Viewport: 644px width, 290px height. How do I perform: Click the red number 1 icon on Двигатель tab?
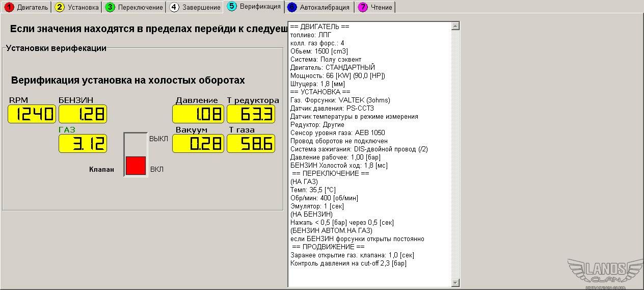[9, 7]
